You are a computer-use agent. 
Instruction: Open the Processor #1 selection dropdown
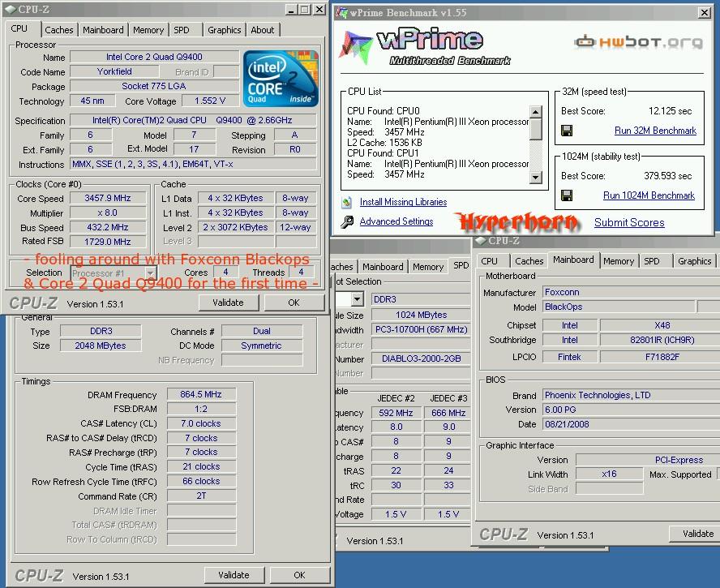click(150, 273)
